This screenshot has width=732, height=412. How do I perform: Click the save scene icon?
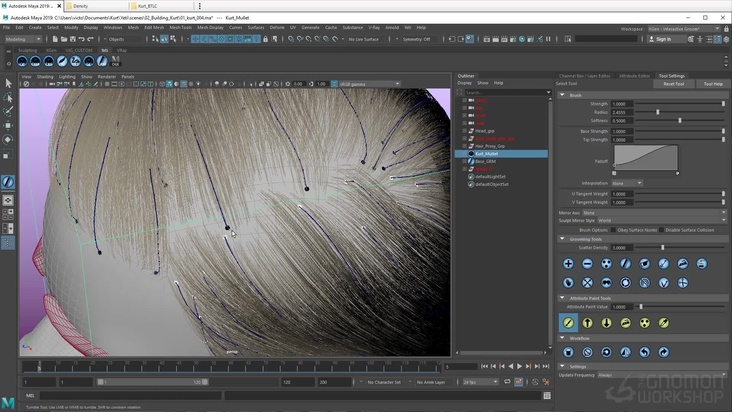click(x=73, y=39)
